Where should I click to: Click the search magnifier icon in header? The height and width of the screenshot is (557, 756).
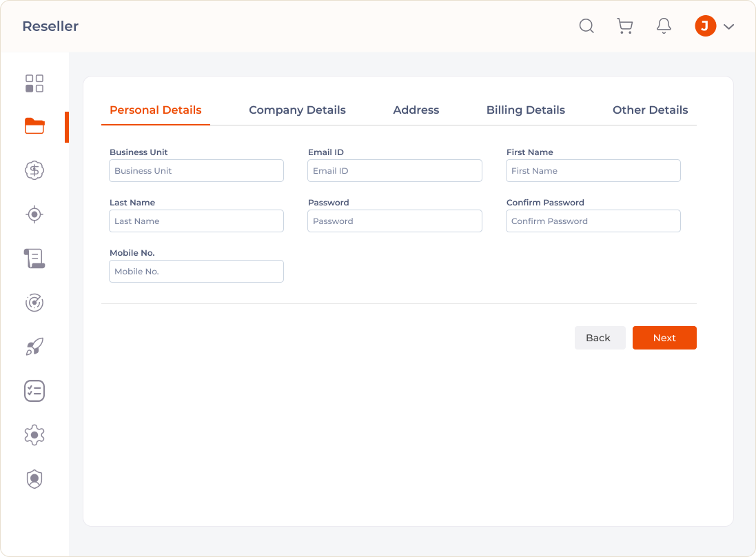point(586,26)
